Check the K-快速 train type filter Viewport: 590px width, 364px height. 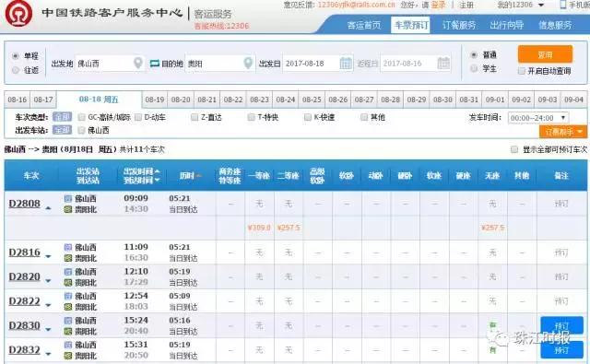click(x=307, y=117)
